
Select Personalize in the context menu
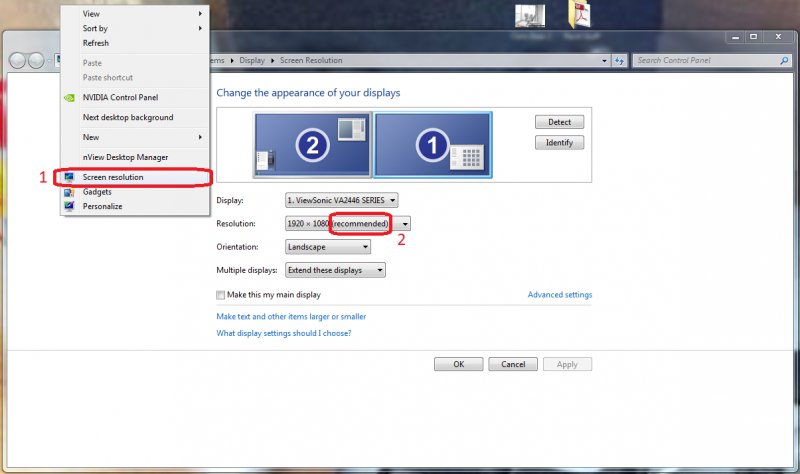[x=135, y=206]
